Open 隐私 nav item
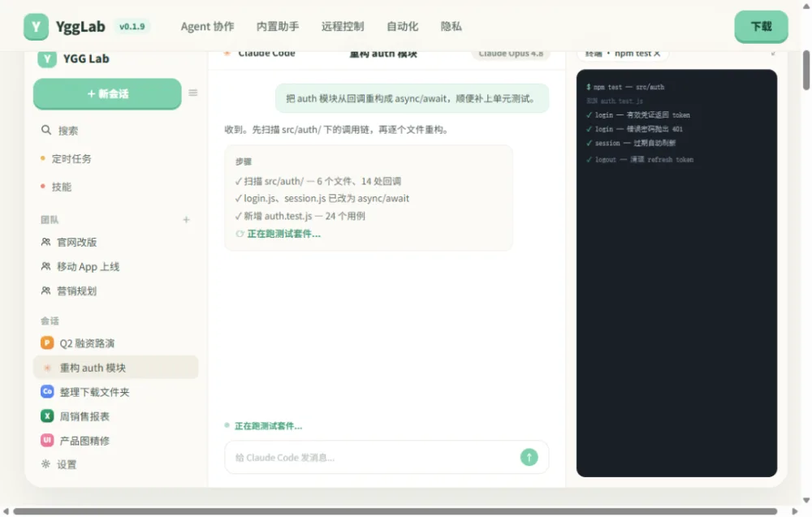 (451, 27)
